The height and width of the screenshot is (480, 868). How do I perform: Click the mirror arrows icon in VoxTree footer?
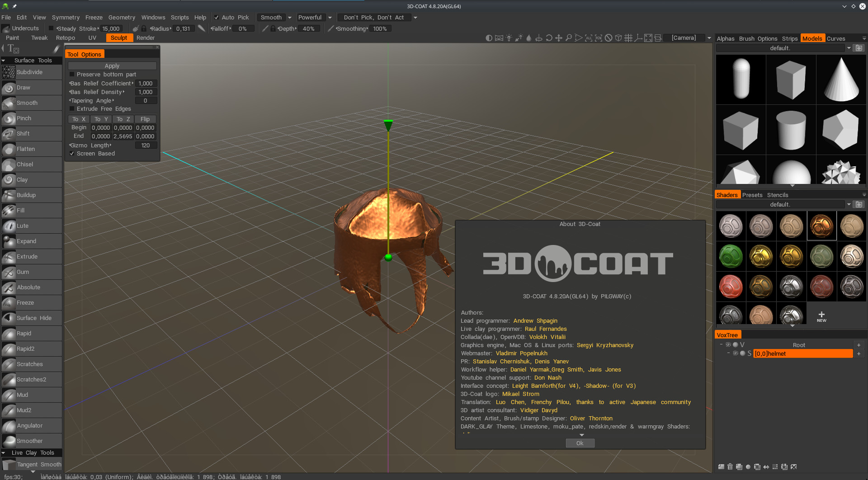pos(766,467)
